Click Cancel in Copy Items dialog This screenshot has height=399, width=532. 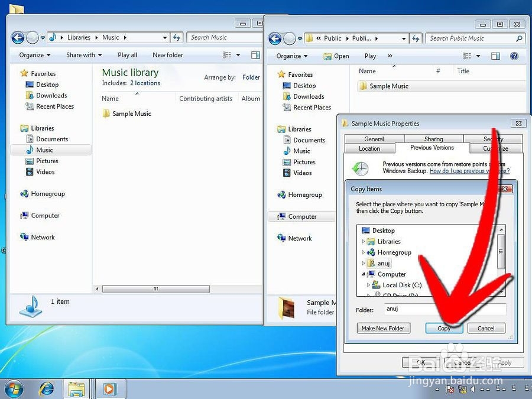click(x=486, y=328)
